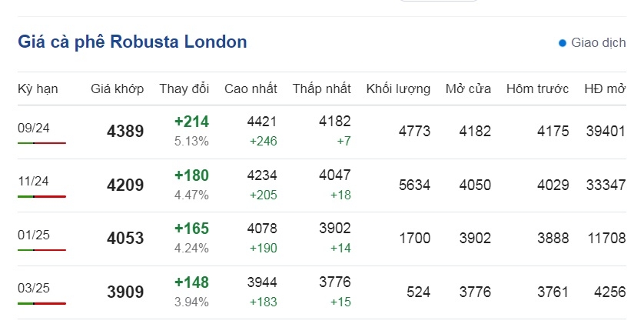Click the Giao dịch label
Image resolution: width=644 pixels, height=334 pixels.
[x=599, y=43]
